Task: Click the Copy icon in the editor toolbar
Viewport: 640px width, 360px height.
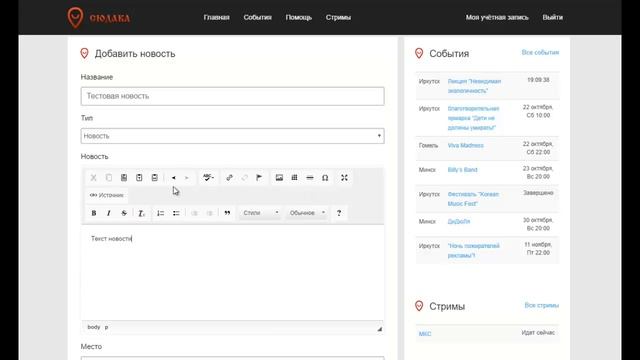Action: pos(109,178)
